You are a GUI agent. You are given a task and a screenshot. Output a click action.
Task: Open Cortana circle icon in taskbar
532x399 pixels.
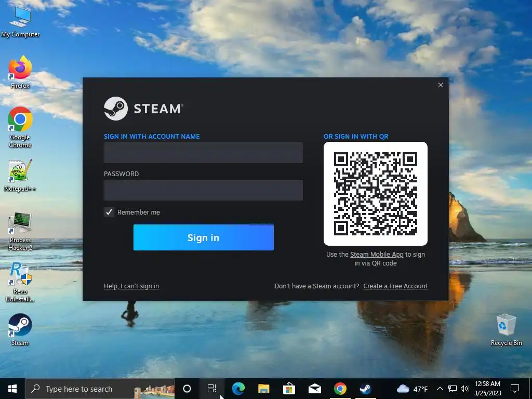[187, 389]
